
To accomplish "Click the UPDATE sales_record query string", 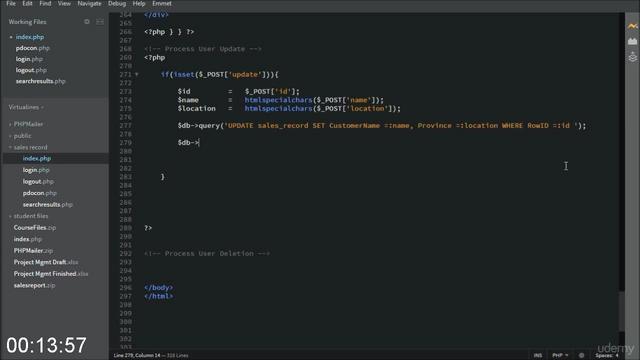I will 401,126.
